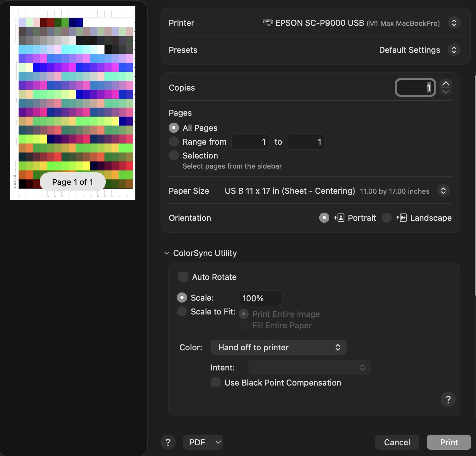Collapse the ColorSync Utility section

coord(167,253)
